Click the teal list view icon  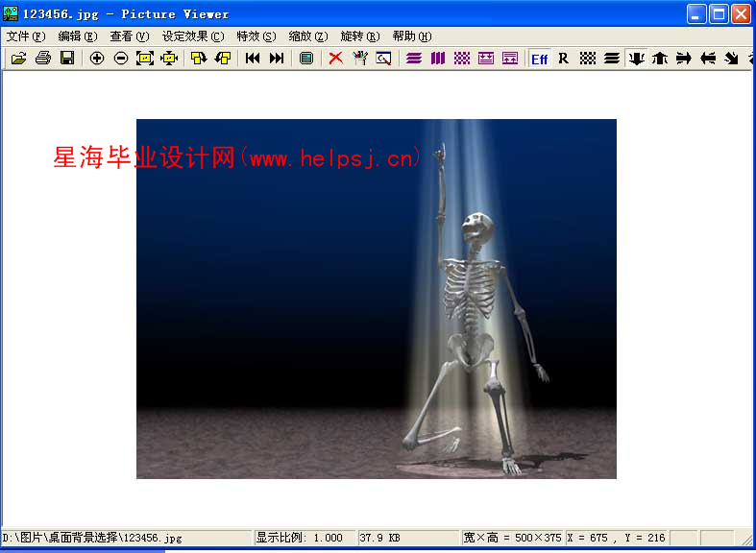click(306, 59)
